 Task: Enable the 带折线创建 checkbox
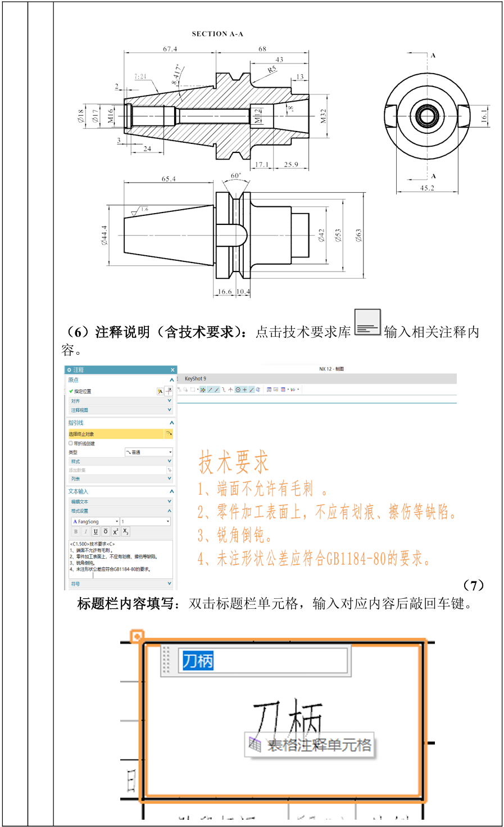coord(71,443)
